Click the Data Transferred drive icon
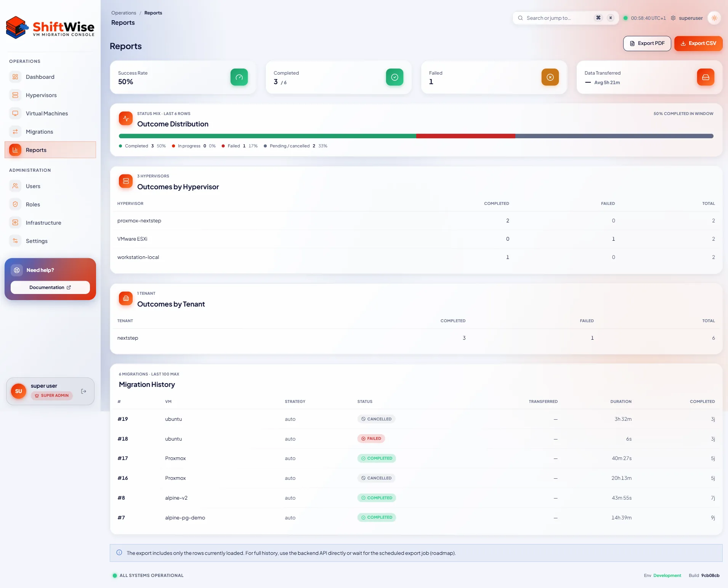The image size is (728, 588). coord(706,77)
